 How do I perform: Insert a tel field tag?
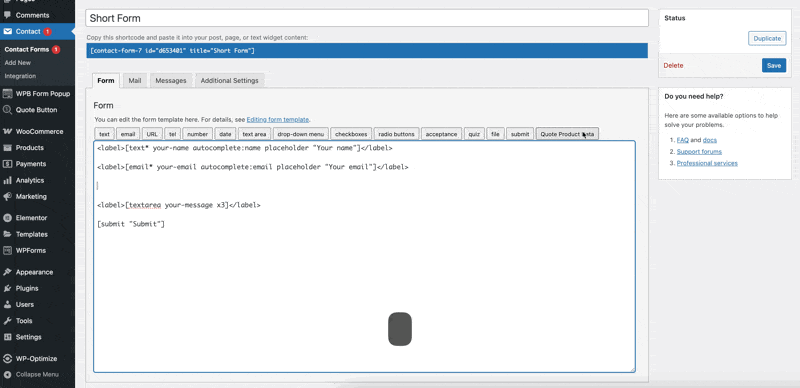[172, 134]
